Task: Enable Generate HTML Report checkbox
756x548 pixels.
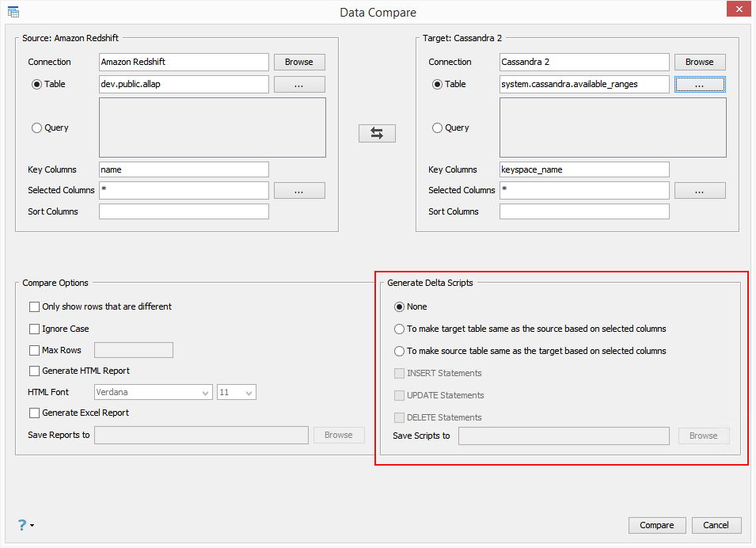Action: [35, 371]
